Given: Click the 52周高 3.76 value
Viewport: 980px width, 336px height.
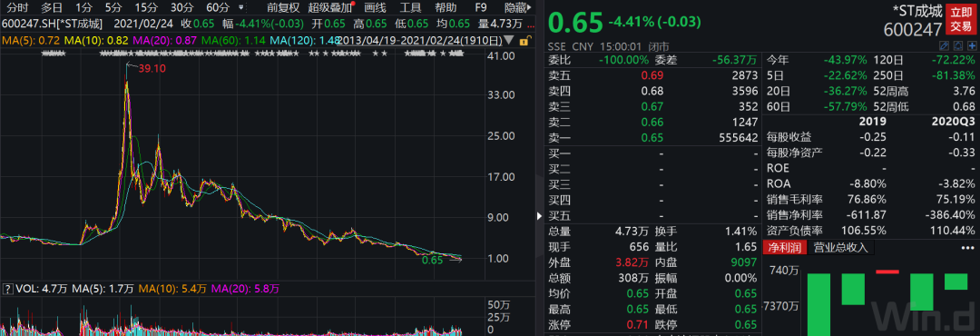Looking at the screenshot, I should pyautogui.click(x=964, y=91).
